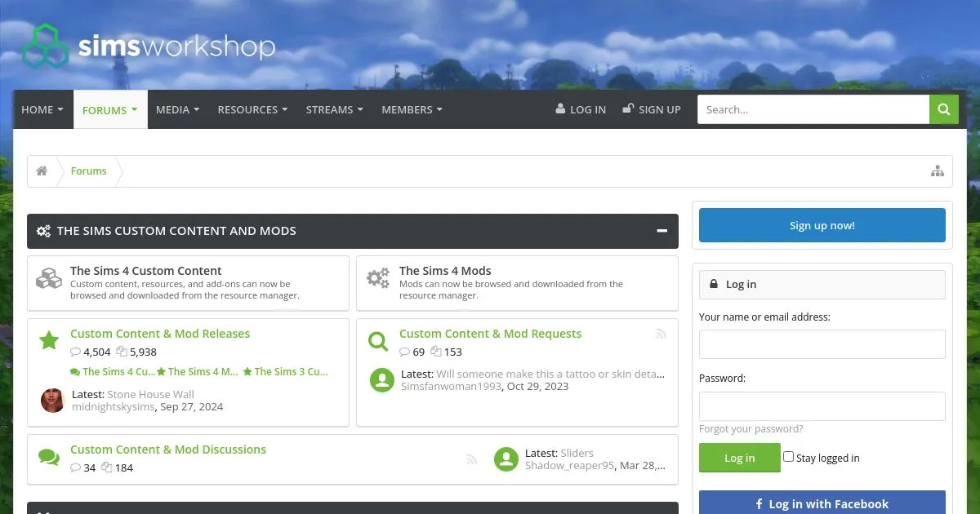The width and height of the screenshot is (980, 514).
Task: Click the chat bubbles icon for Mod Discussions
Action: [x=49, y=458]
